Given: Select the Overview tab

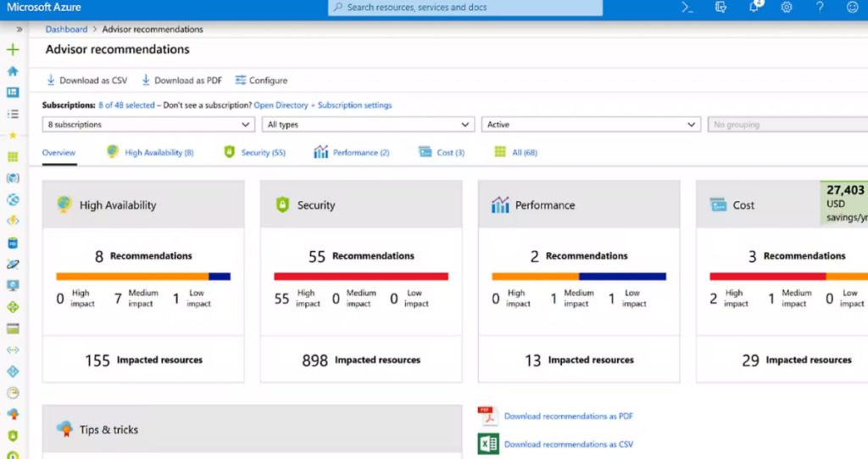Looking at the screenshot, I should coord(58,153).
